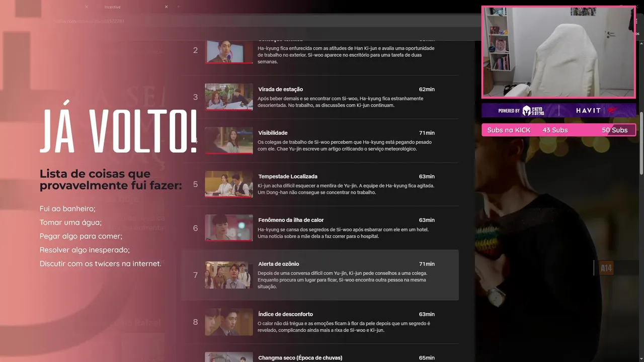This screenshot has height=362, width=644.
Task: Click the 'Tomar uma água;' list line
Action: (70, 222)
